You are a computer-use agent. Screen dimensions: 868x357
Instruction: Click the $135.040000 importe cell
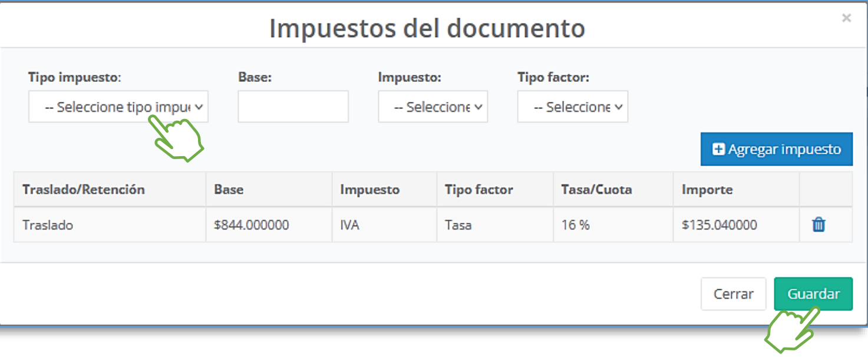click(x=719, y=225)
